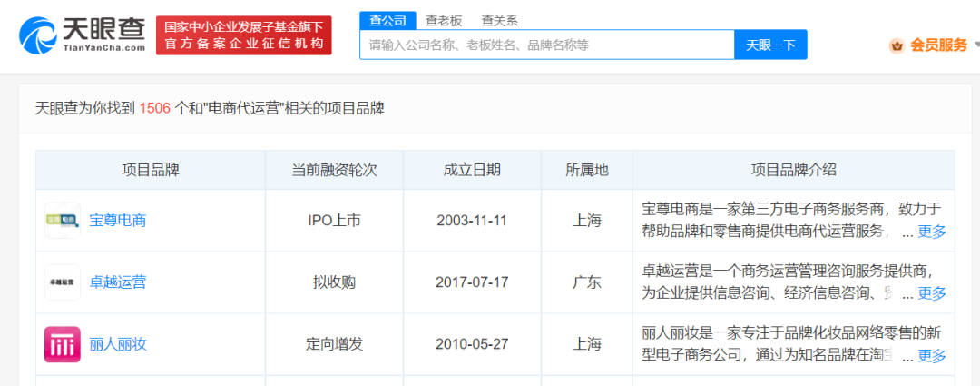Click the 所属地 column header
Viewport: 980px width, 386px height.
(x=587, y=170)
